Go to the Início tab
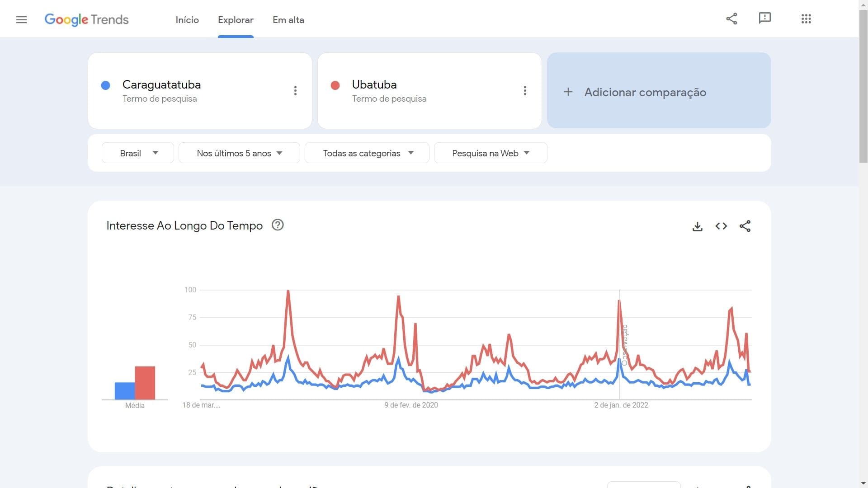 click(187, 20)
